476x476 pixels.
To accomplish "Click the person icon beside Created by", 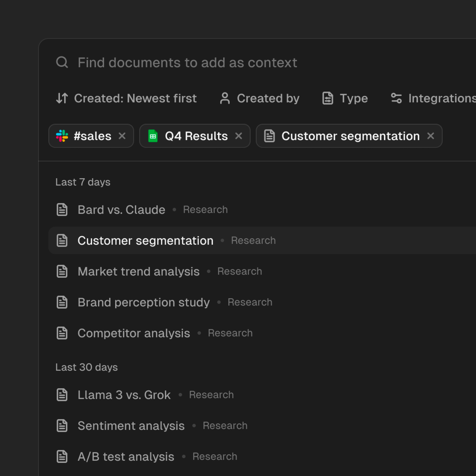I will pyautogui.click(x=225, y=98).
